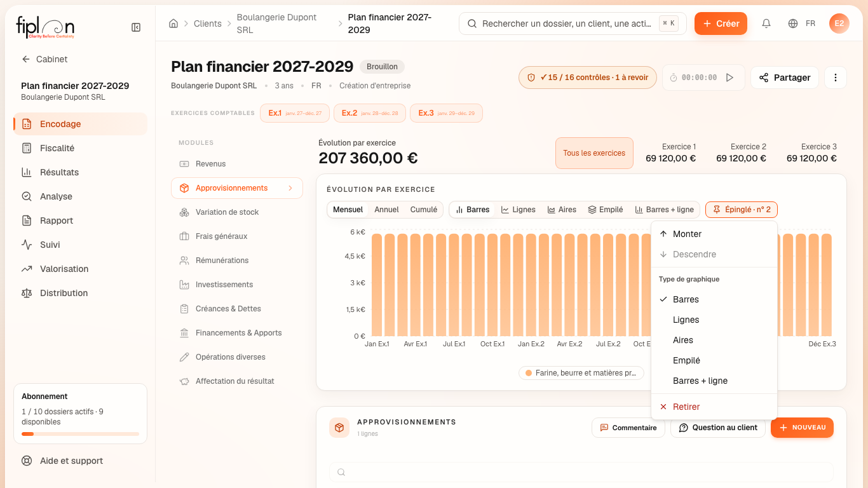Focus the Rechercher un dossier search field
The image size is (868, 488).
point(573,24)
